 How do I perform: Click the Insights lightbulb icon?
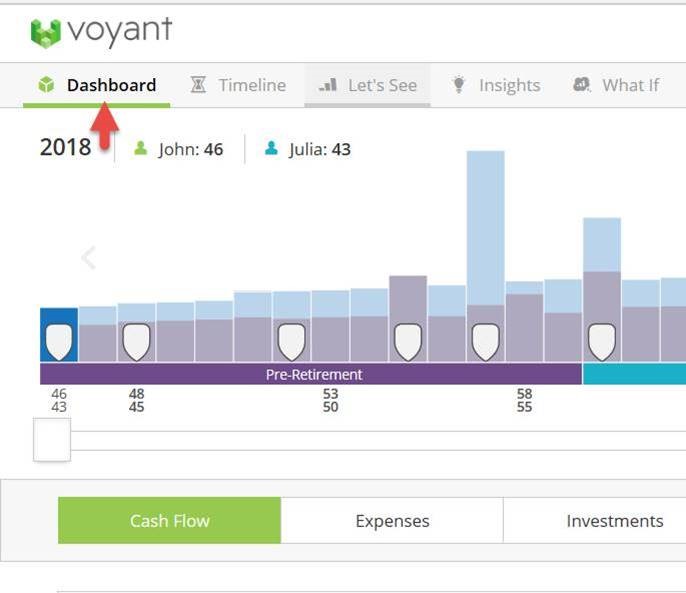459,85
